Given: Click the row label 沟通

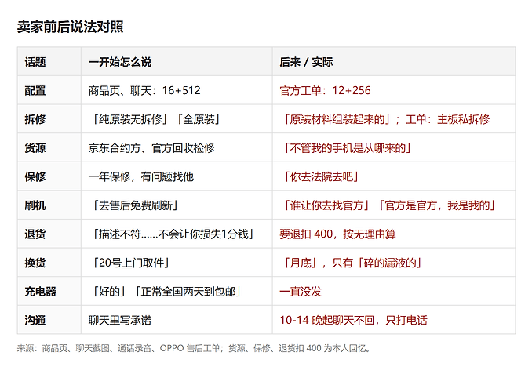Looking at the screenshot, I should (49, 320).
